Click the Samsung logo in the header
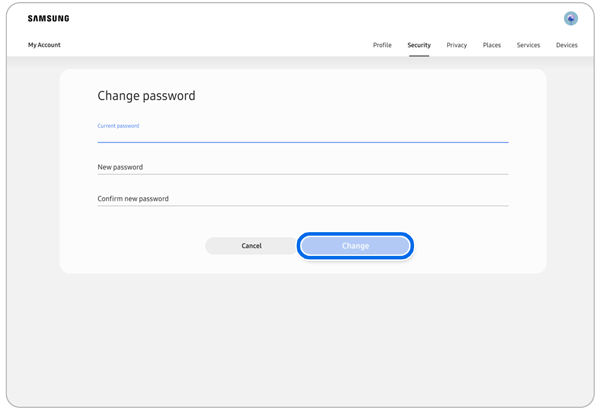 click(48, 19)
